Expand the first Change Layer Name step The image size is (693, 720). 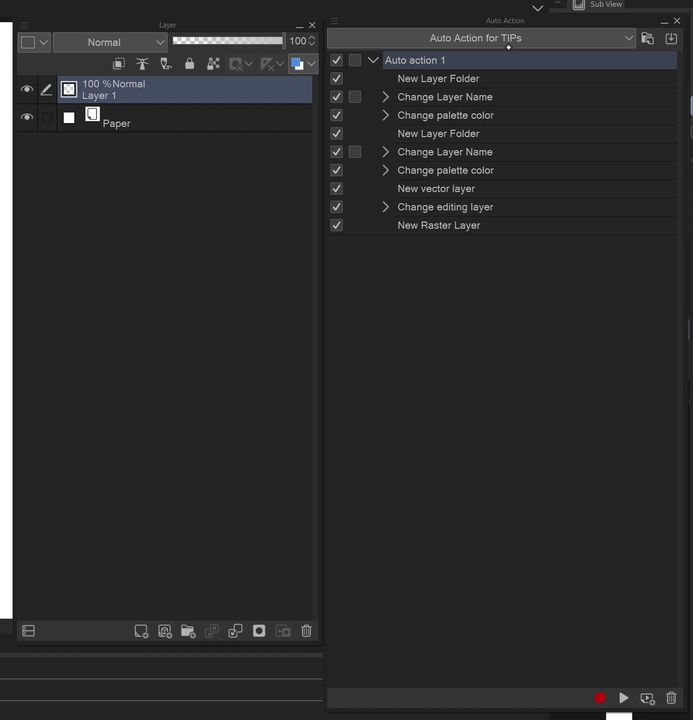(x=385, y=97)
